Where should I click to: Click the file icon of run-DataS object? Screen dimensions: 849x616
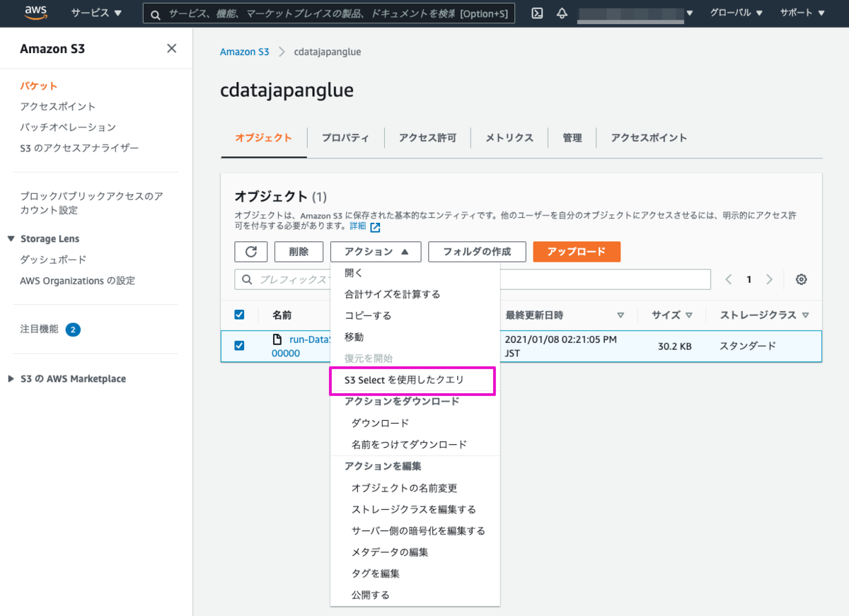point(278,339)
